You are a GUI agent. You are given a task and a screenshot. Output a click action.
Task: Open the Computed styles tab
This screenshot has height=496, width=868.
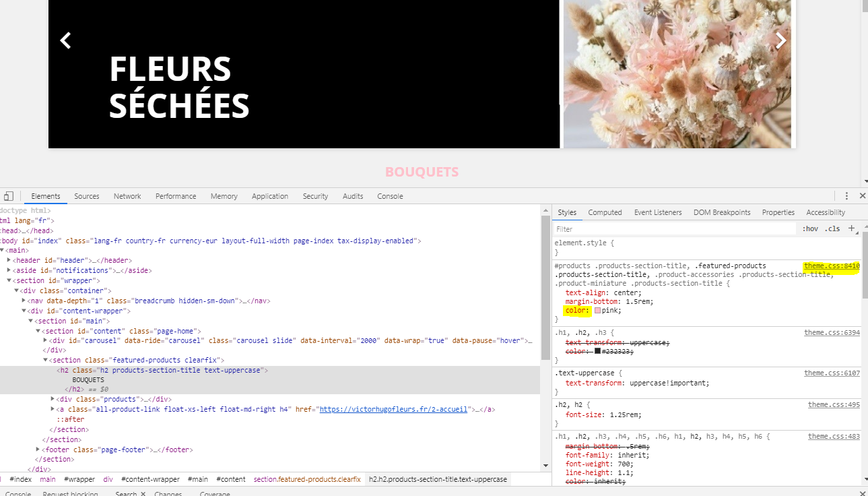(605, 212)
